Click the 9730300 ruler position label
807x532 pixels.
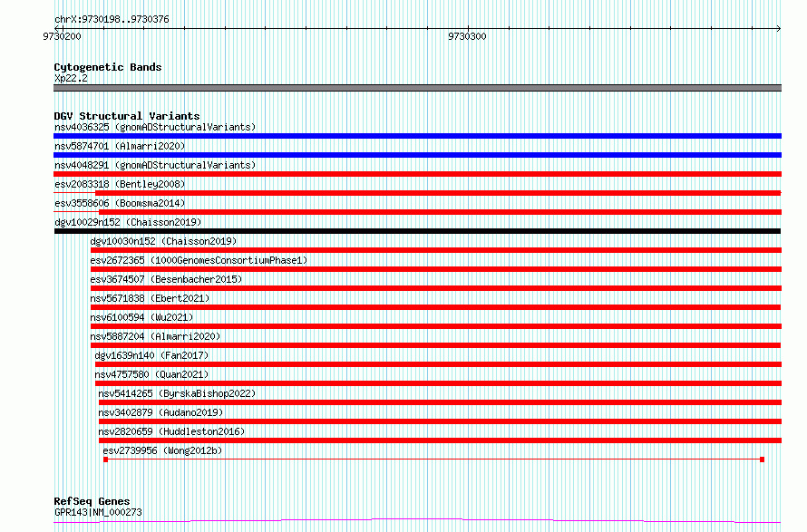[x=467, y=36]
